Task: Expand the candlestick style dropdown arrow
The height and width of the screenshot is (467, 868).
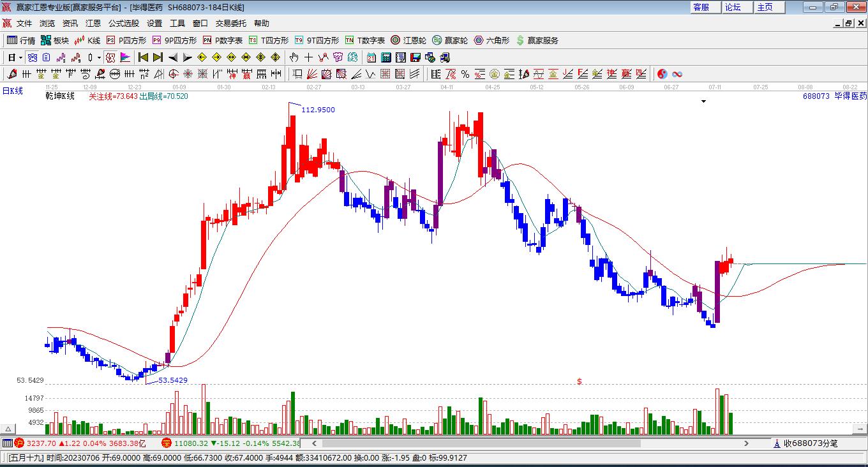Action: (x=99, y=57)
